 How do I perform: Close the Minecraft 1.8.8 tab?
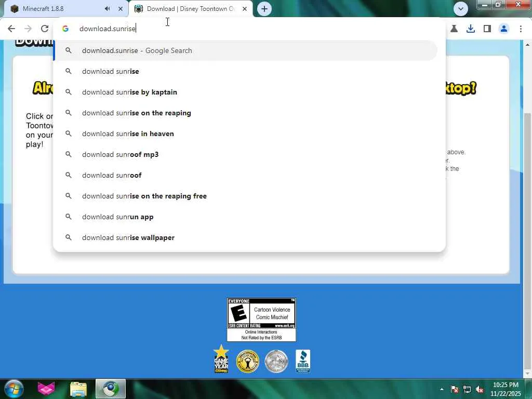coord(120,9)
